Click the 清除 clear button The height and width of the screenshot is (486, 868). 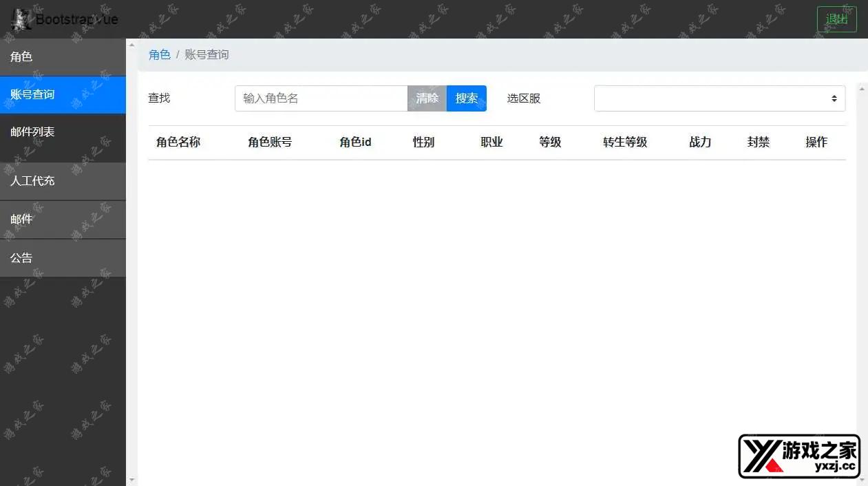427,98
